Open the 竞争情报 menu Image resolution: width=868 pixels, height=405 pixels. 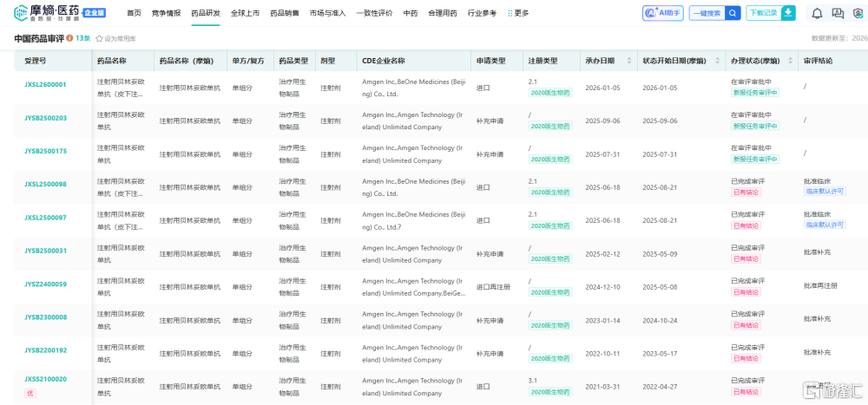coord(166,13)
